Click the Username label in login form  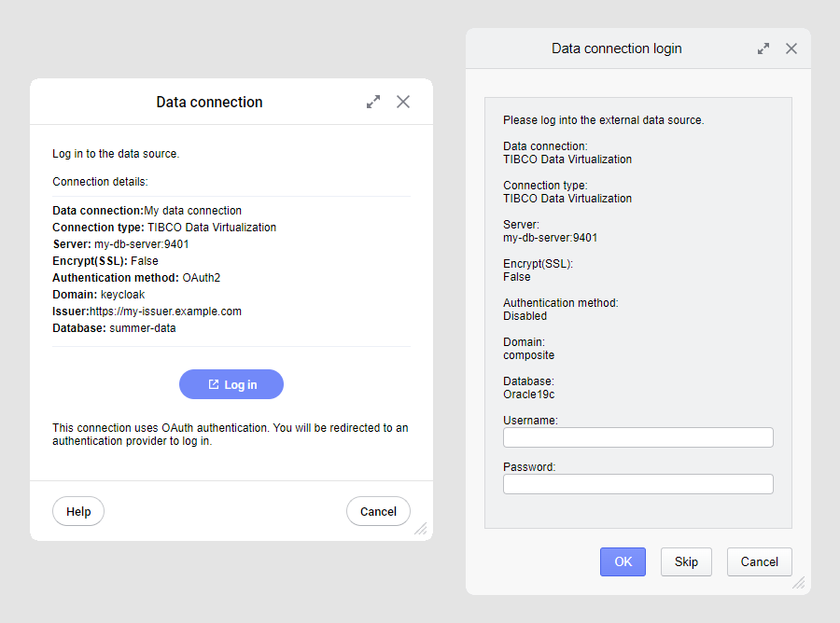point(530,421)
